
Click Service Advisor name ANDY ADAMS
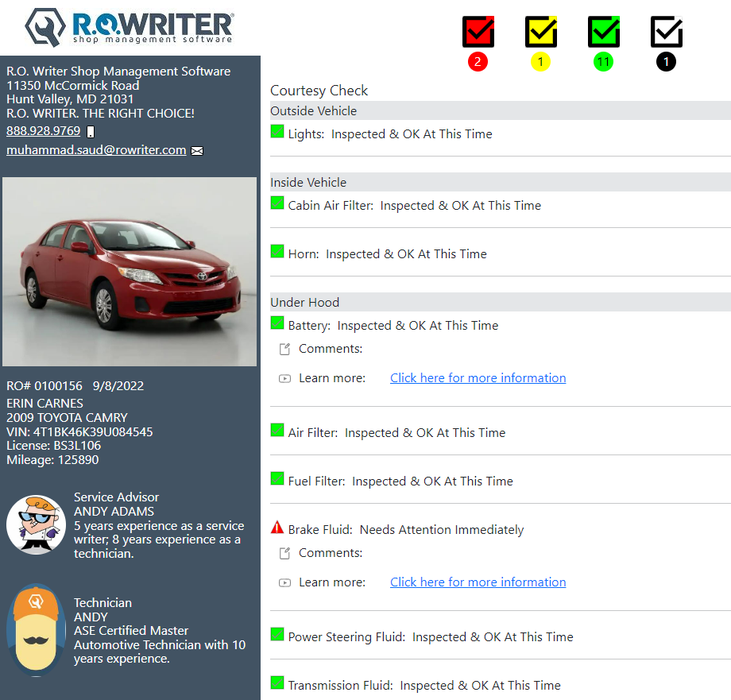114,511
